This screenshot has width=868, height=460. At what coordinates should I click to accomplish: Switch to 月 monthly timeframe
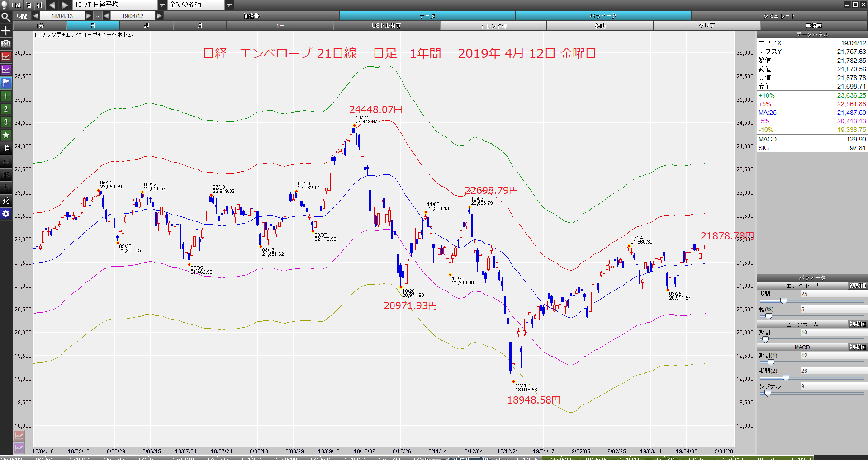(200, 26)
